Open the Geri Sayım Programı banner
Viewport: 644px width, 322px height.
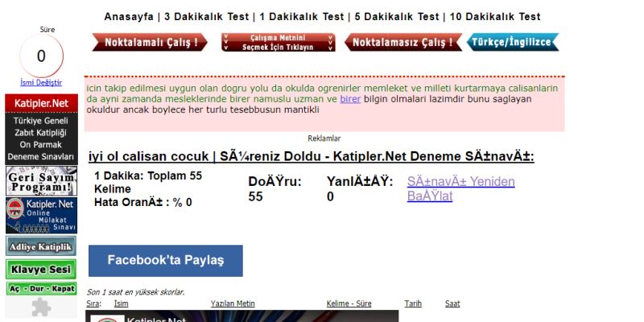41,180
